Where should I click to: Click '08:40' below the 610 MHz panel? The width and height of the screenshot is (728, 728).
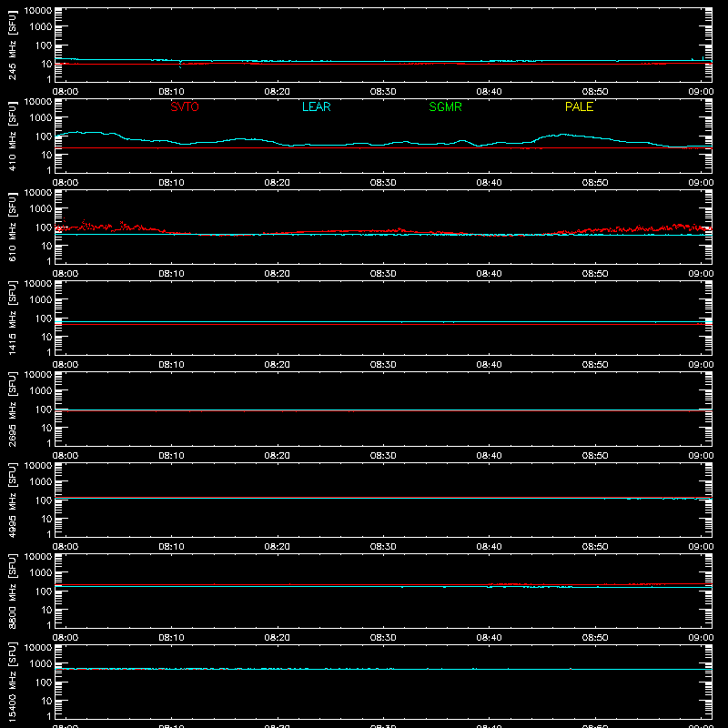pyautogui.click(x=489, y=274)
